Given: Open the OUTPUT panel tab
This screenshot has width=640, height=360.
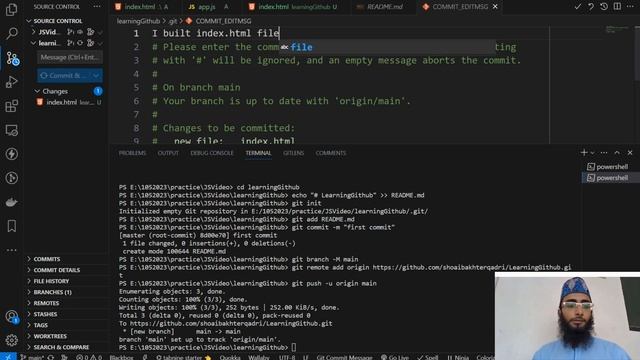Looking at the screenshot, I should click(x=168, y=153).
